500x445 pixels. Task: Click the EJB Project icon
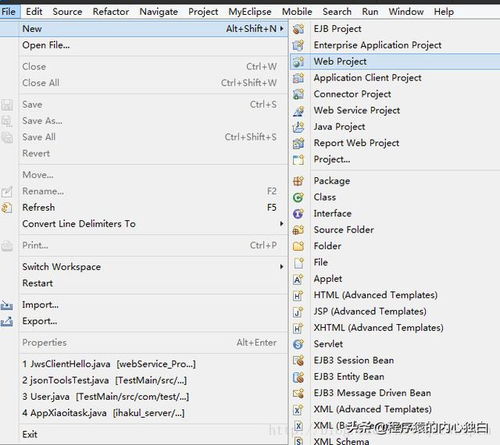[x=298, y=29]
